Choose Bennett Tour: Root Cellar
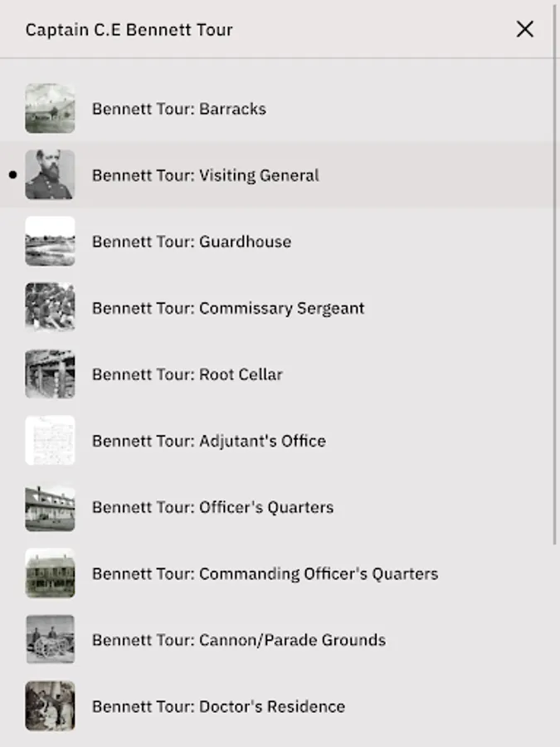560x747 pixels. (187, 374)
